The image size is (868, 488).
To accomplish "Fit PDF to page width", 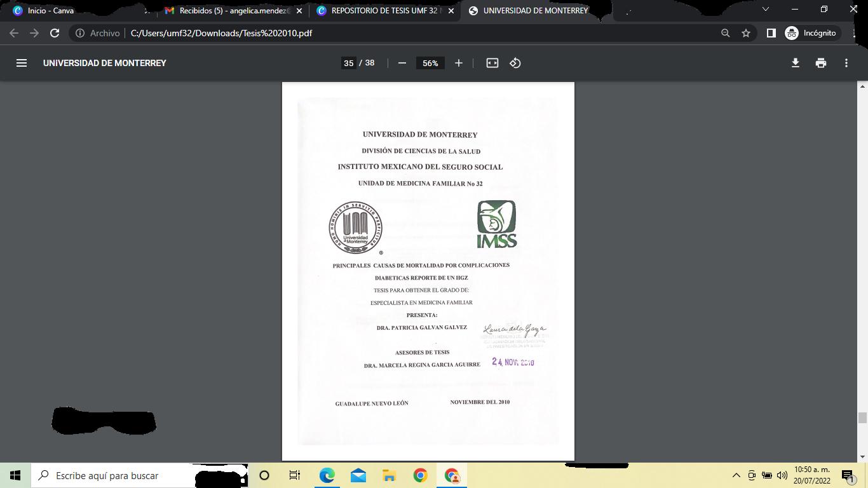I will [x=492, y=63].
